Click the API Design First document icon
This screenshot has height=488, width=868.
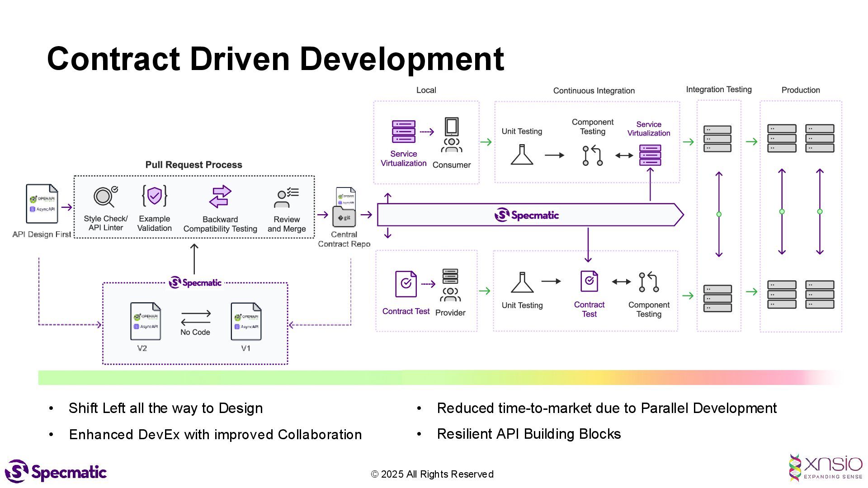[42, 204]
